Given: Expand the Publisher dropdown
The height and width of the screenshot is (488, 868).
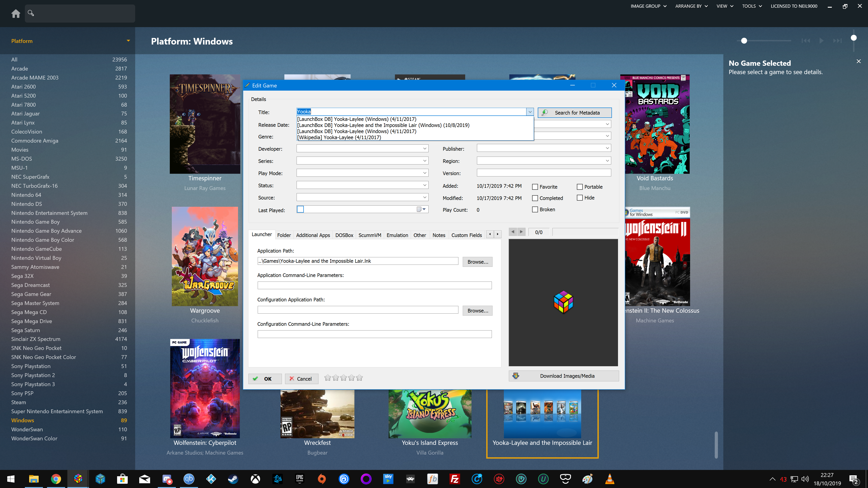Looking at the screenshot, I should (x=607, y=148).
